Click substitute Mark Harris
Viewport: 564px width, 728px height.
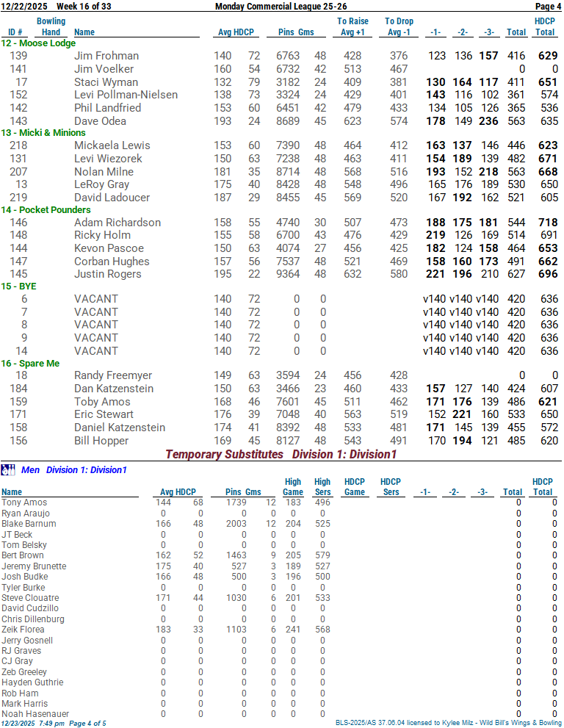[25, 704]
